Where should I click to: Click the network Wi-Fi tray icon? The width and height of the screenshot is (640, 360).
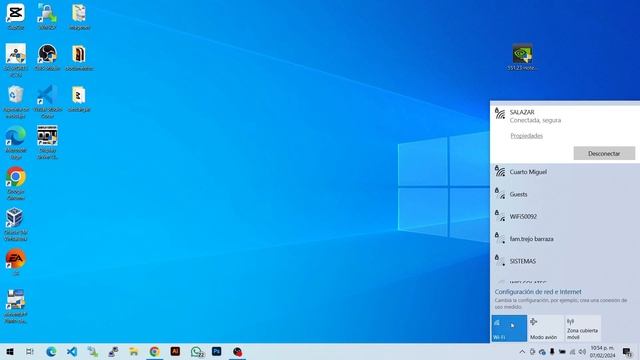click(572, 352)
